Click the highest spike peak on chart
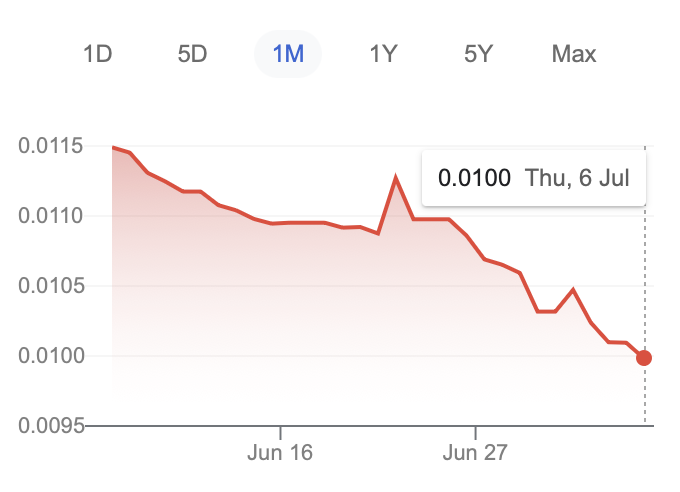 coord(396,177)
